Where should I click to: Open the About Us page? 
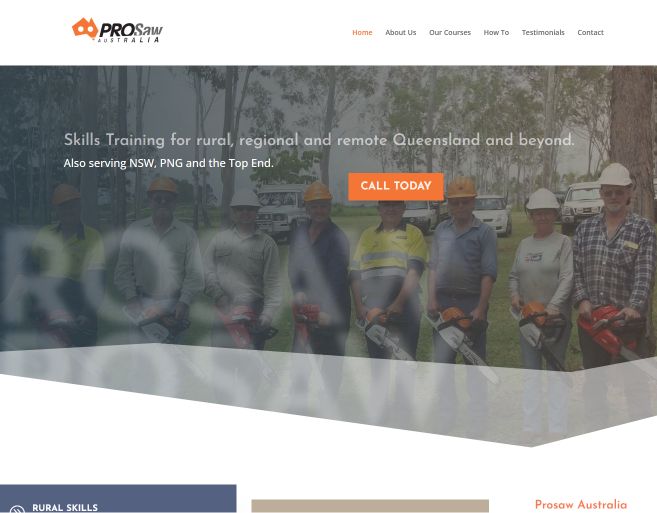[401, 32]
